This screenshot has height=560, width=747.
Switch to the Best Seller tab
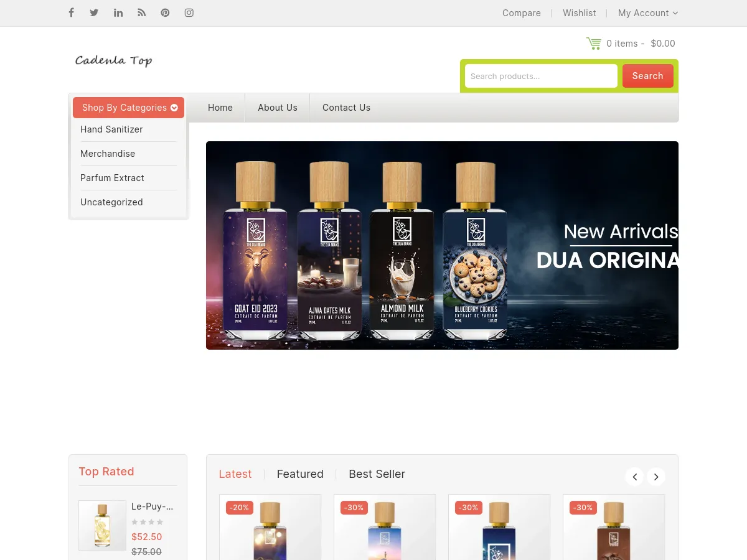tap(377, 474)
